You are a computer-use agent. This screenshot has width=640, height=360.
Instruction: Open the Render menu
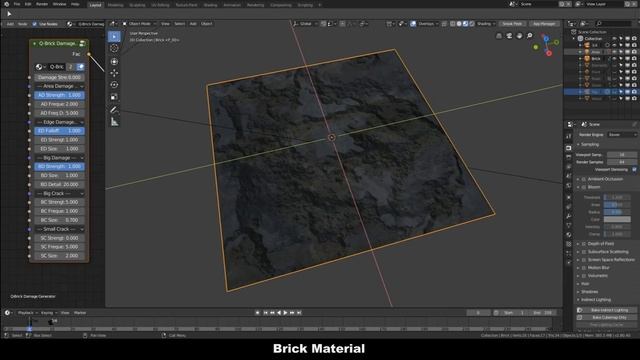coord(42,4)
